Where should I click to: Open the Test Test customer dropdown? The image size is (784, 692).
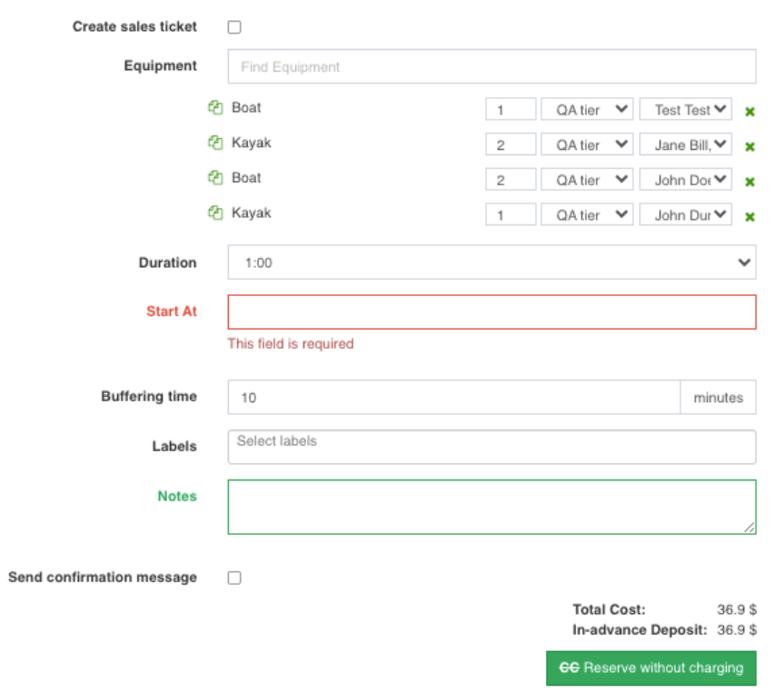[685, 110]
